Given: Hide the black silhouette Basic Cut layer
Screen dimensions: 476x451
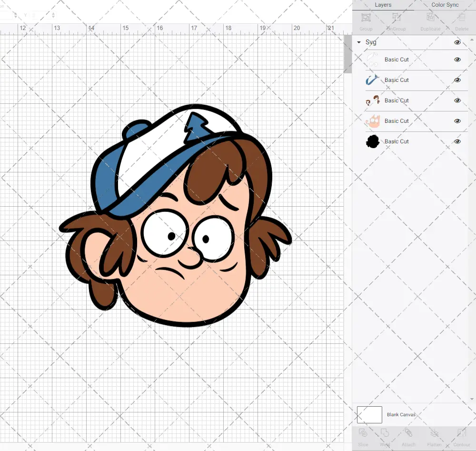Looking at the screenshot, I should tap(457, 141).
